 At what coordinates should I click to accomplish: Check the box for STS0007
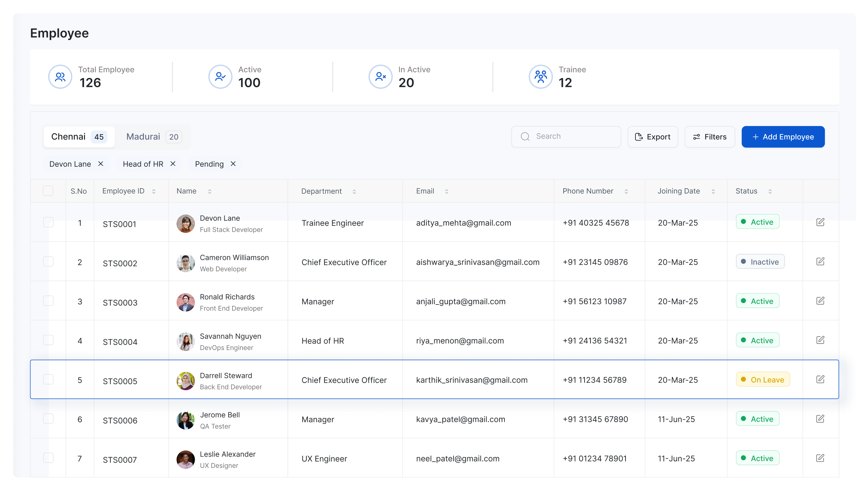48,458
